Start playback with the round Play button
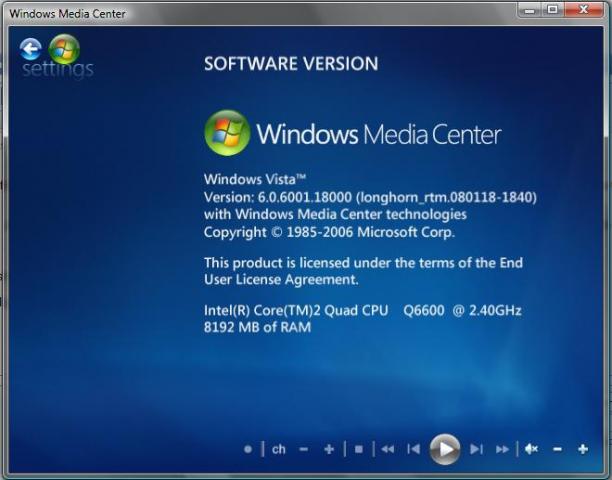The width and height of the screenshot is (612, 480). click(x=445, y=449)
